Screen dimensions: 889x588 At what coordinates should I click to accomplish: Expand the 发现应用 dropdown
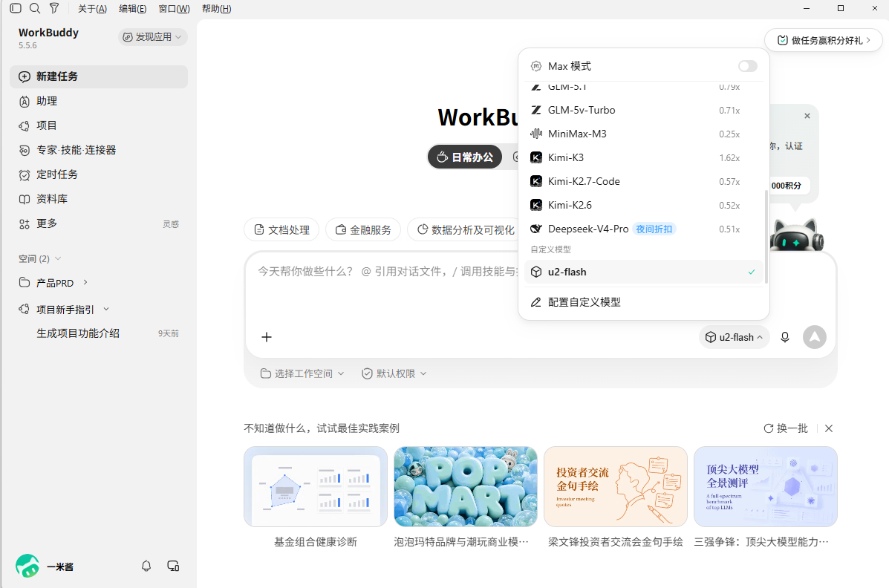152,37
